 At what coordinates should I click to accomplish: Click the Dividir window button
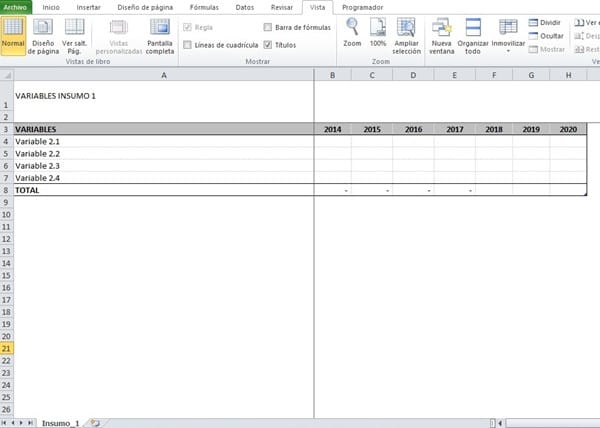[x=545, y=23]
